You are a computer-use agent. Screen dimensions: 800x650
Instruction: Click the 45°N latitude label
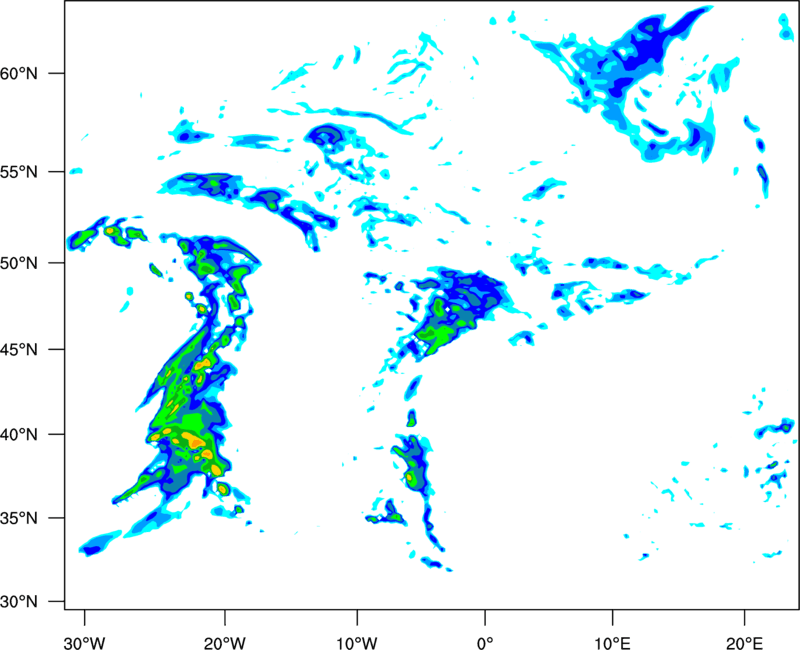click(19, 349)
